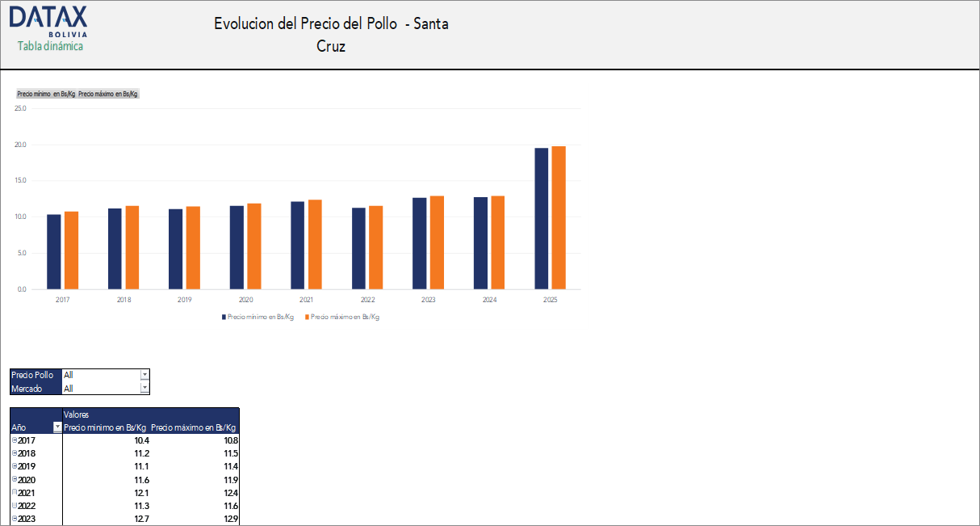
Task: Click the 2024 label on the chart axis
Action: (x=489, y=299)
